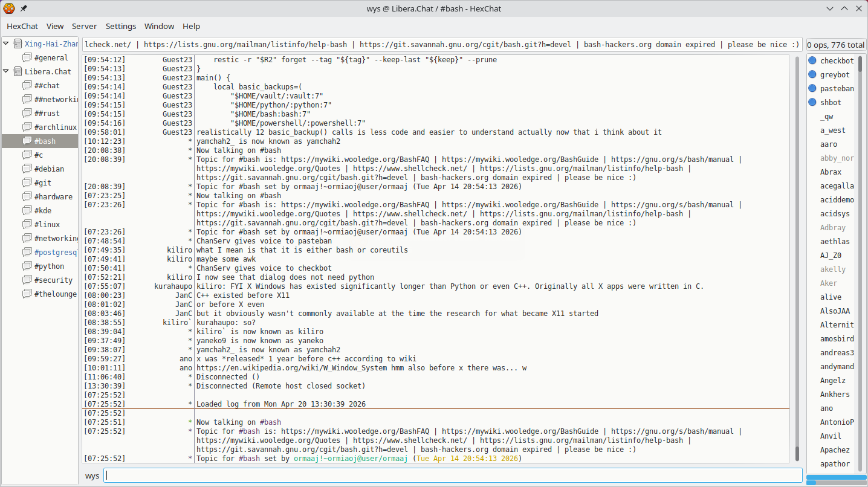Select the #c channel icon

[27, 155]
